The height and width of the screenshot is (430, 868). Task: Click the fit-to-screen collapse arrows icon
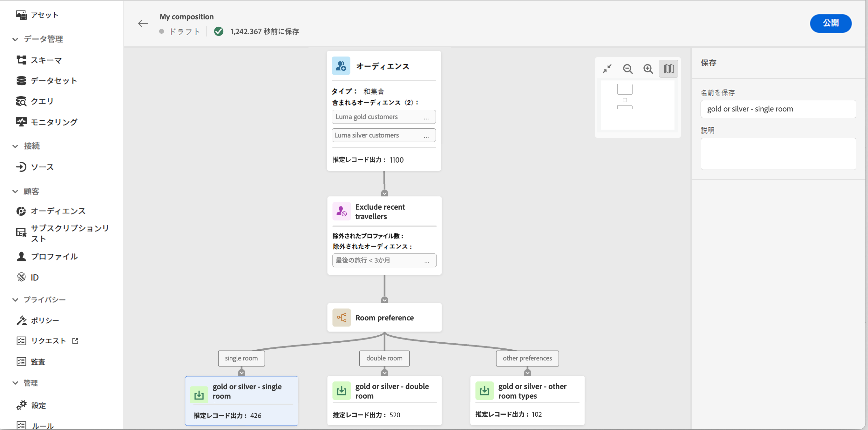click(x=607, y=69)
